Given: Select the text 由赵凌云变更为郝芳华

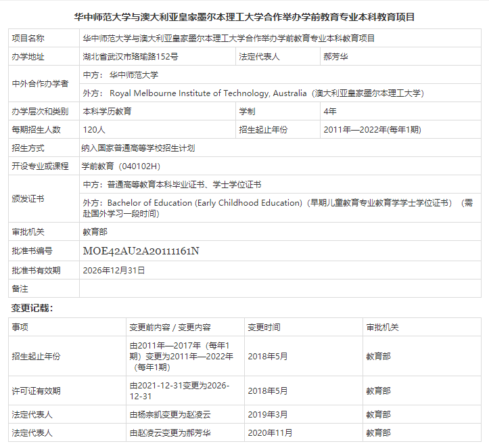Looking at the screenshot, I should (x=170, y=432).
